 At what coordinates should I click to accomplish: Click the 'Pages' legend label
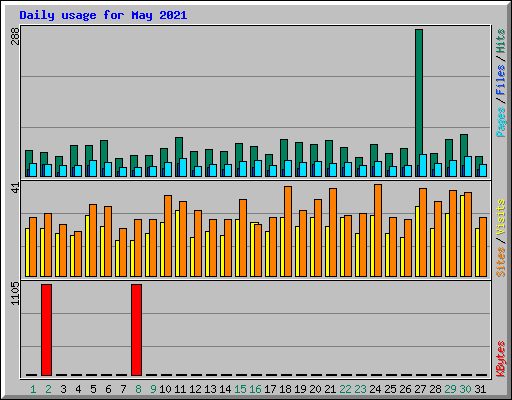[501, 122]
